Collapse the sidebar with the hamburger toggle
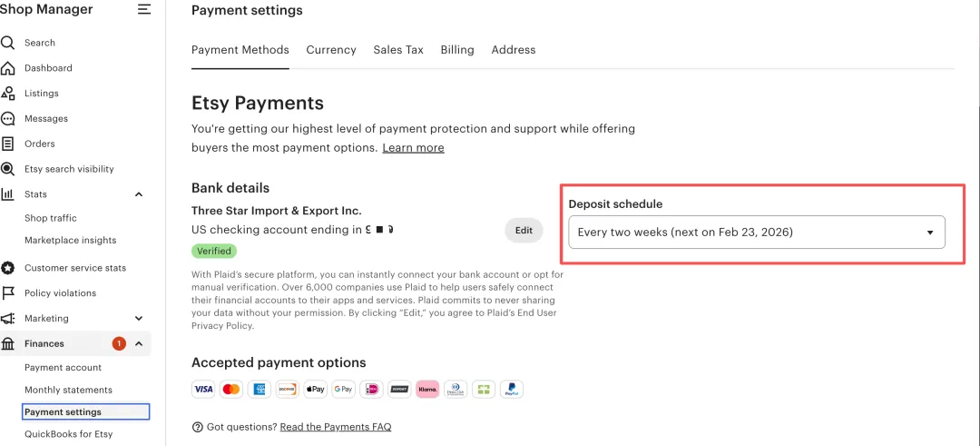 tap(144, 10)
